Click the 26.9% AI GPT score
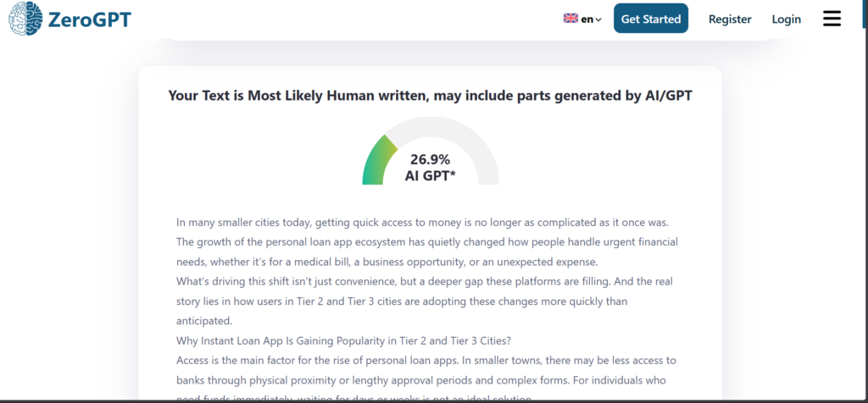The width and height of the screenshot is (868, 403). [430, 168]
